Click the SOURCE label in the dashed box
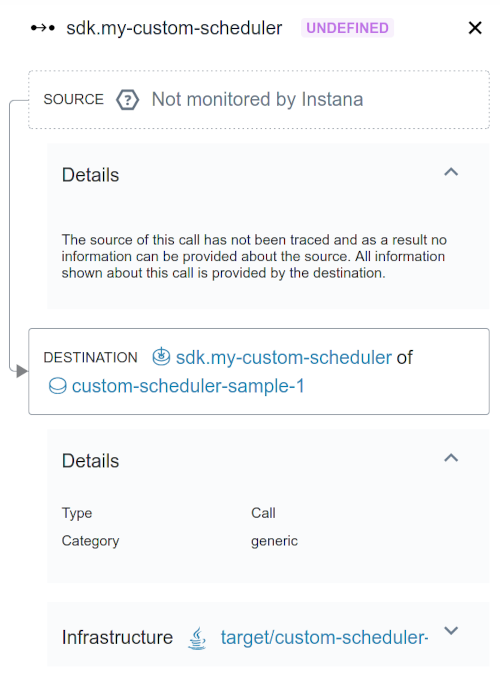The height and width of the screenshot is (689, 500). coord(73,99)
